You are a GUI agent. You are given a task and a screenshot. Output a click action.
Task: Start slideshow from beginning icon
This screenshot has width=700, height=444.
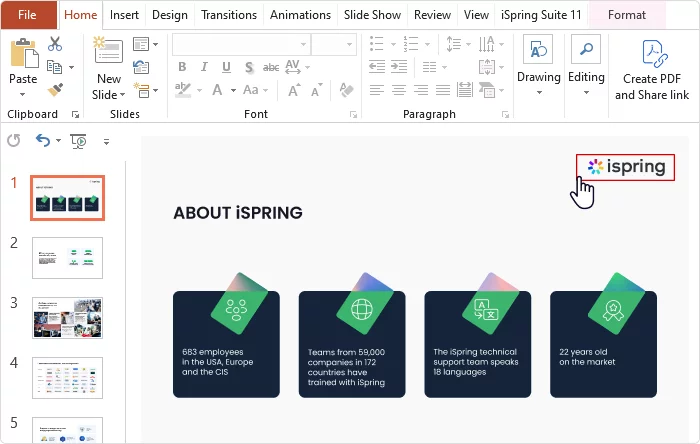pos(79,141)
